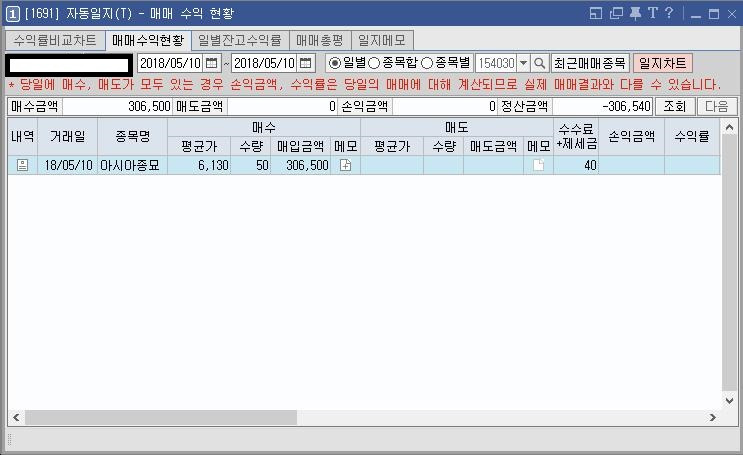The width and height of the screenshot is (743, 455).
Task: Click the 조회 query button
Action: pos(675,106)
